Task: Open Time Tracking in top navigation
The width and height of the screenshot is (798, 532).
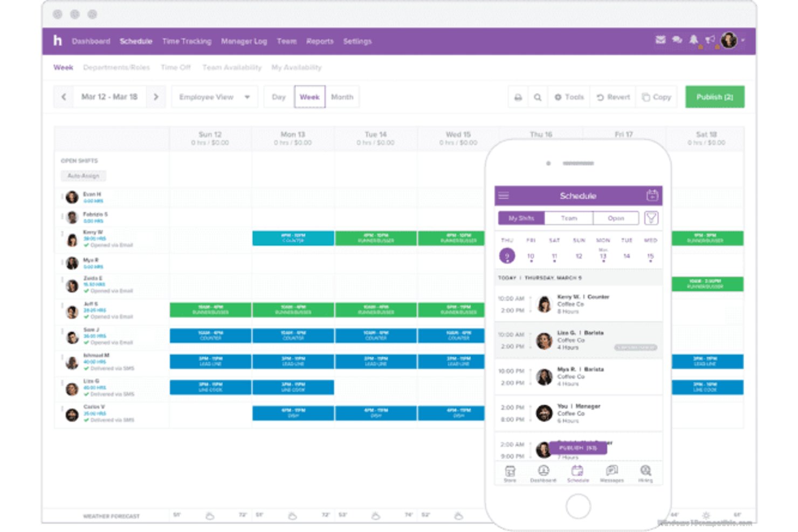Action: coord(187,41)
